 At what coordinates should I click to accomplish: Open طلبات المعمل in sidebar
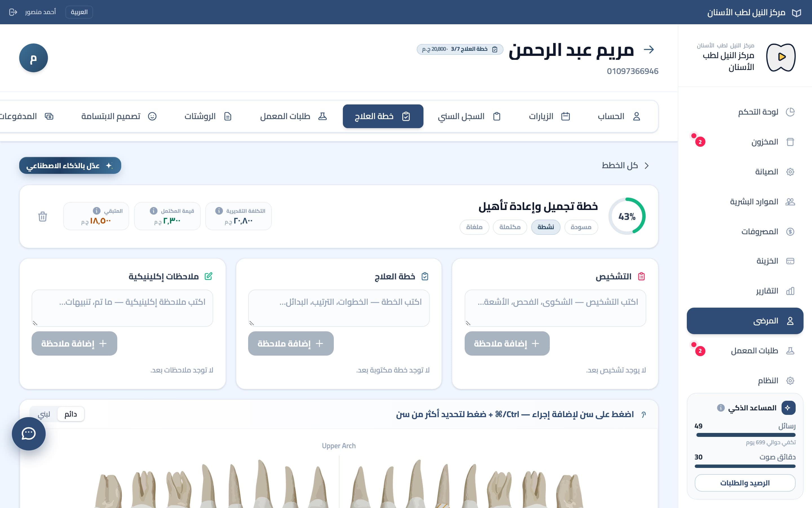(745, 351)
